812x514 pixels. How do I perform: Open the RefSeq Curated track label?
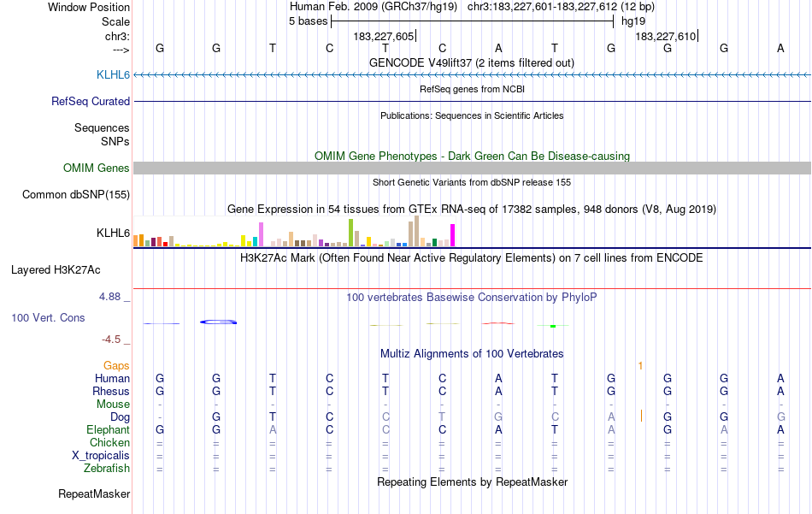(x=91, y=101)
